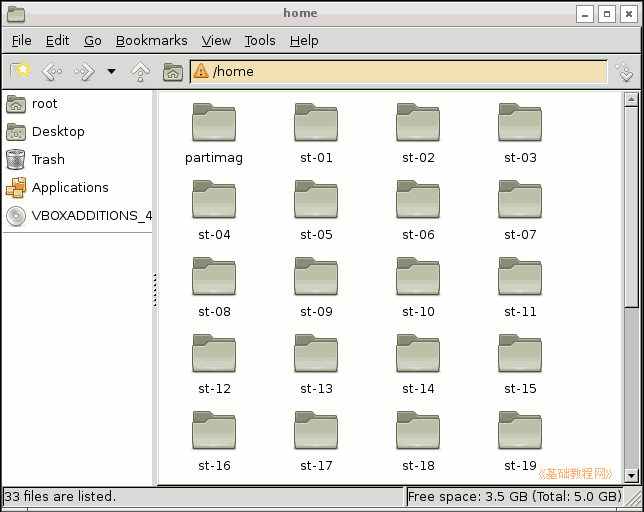Select the st-11 folder
Image resolution: width=644 pixels, height=512 pixels.
click(520, 288)
